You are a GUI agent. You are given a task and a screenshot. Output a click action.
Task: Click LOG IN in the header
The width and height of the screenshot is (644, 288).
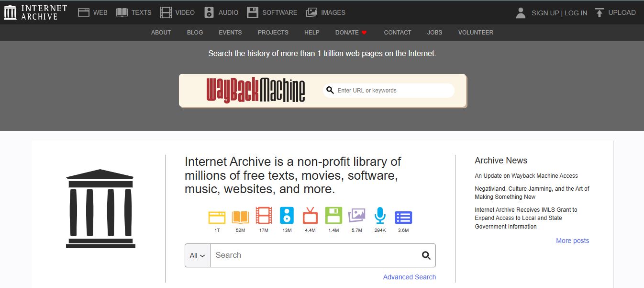(576, 13)
